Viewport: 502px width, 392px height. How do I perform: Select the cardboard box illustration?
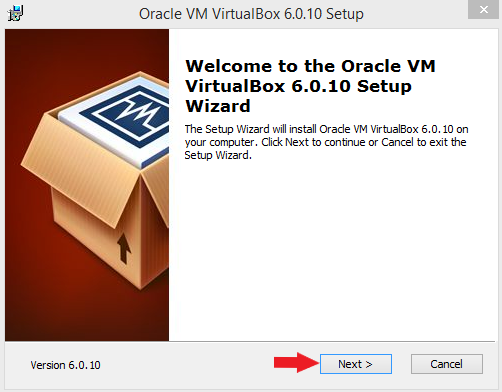[x=95, y=180]
